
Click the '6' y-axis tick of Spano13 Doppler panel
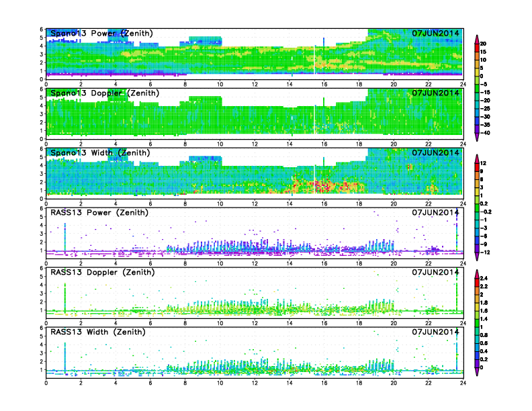(42, 89)
